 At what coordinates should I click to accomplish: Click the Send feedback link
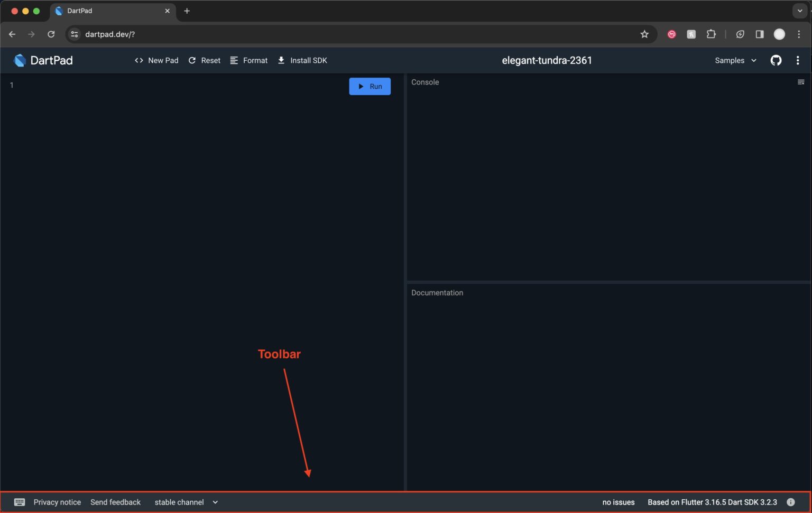(x=115, y=502)
